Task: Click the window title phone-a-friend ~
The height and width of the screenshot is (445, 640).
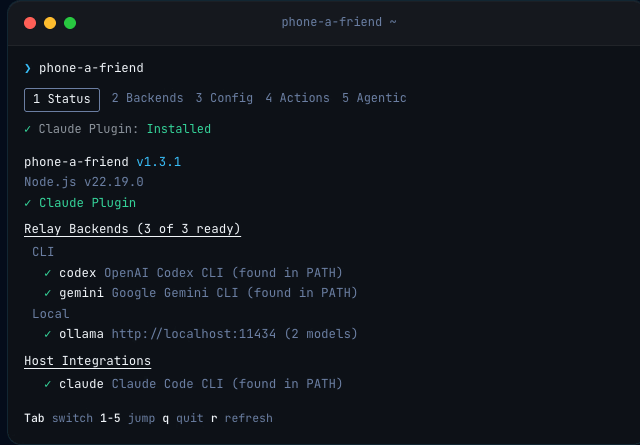Action: [339, 22]
